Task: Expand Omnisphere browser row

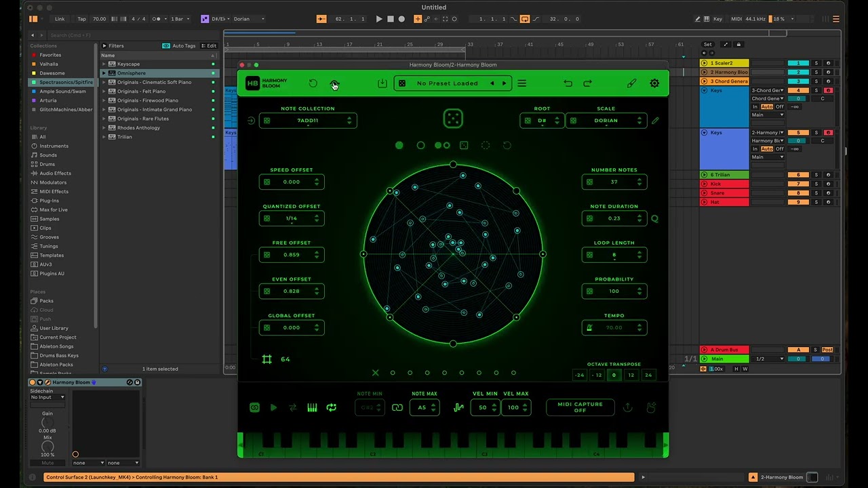Action: tap(104, 73)
